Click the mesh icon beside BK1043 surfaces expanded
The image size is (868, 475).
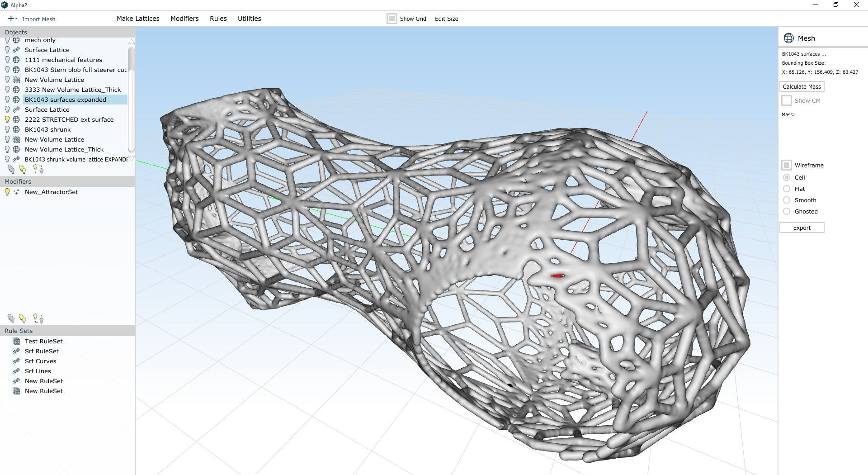click(x=16, y=100)
